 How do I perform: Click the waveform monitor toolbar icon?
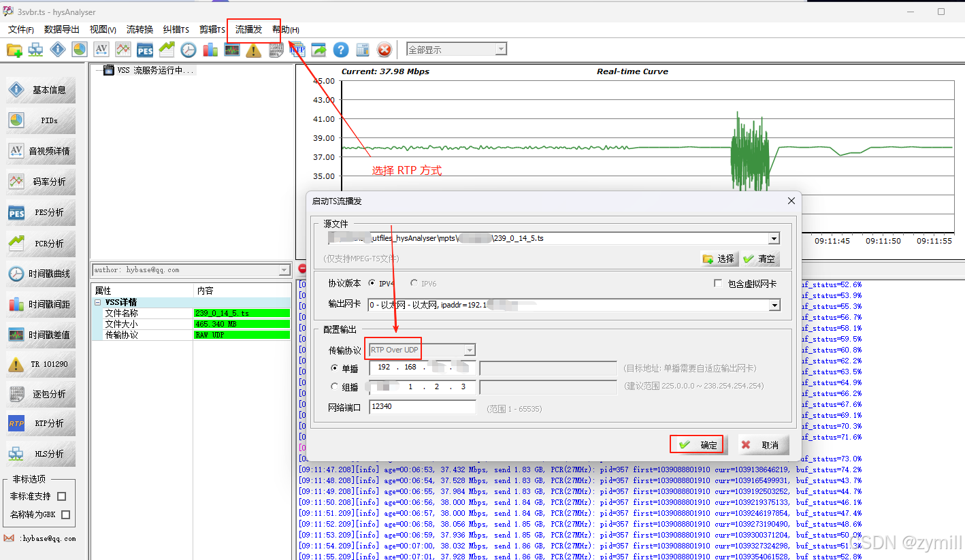(232, 50)
